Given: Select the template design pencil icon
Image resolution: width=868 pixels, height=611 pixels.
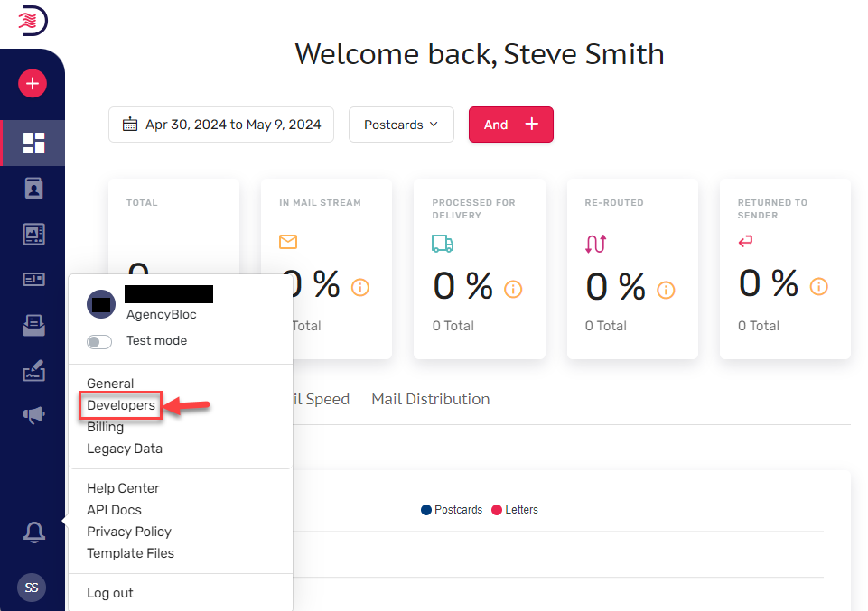Looking at the screenshot, I should coord(33,371).
